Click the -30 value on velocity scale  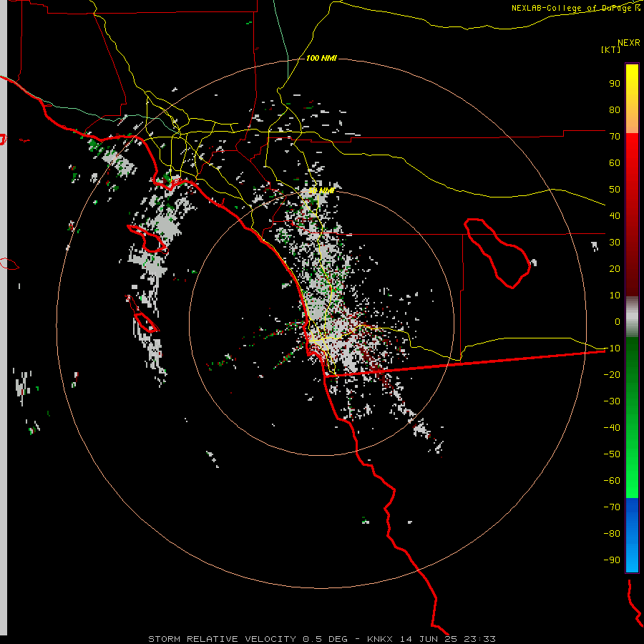tap(612, 401)
